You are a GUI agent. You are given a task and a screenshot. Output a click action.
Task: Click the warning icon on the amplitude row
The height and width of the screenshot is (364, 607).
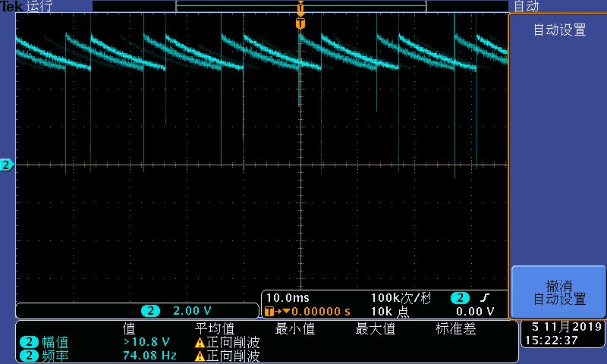[200, 343]
